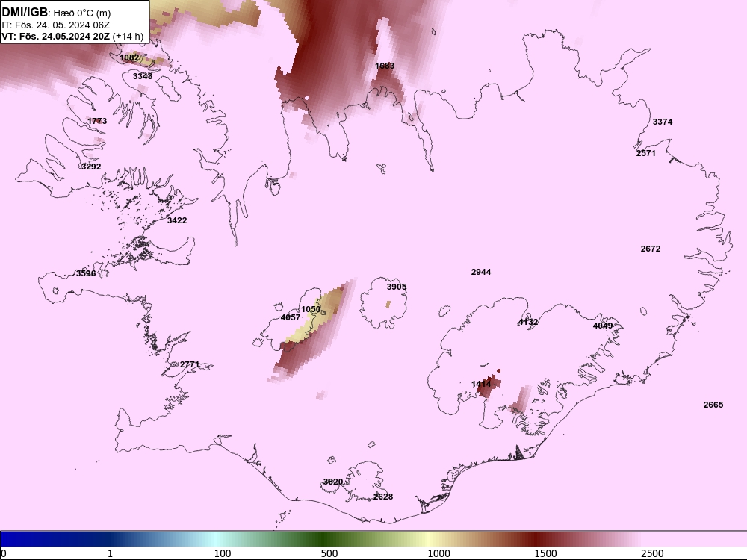Click the map value 2628
747x560 pixels.
tap(383, 497)
